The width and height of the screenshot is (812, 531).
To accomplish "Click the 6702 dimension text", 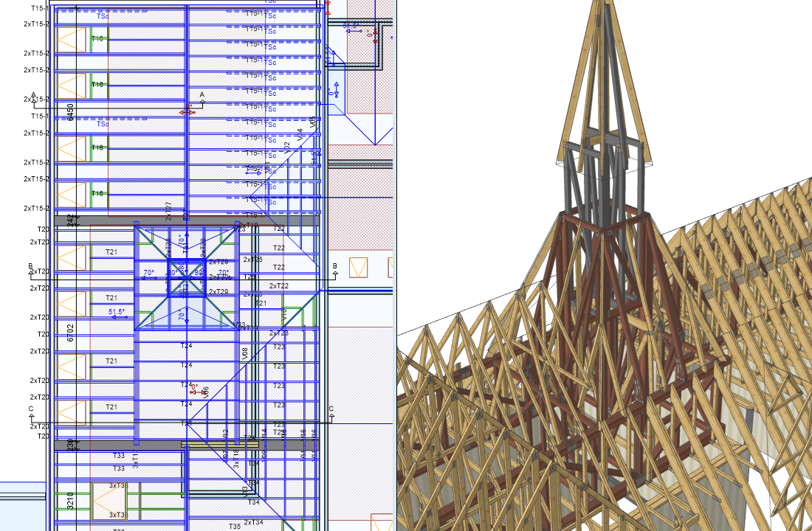I will [70, 332].
